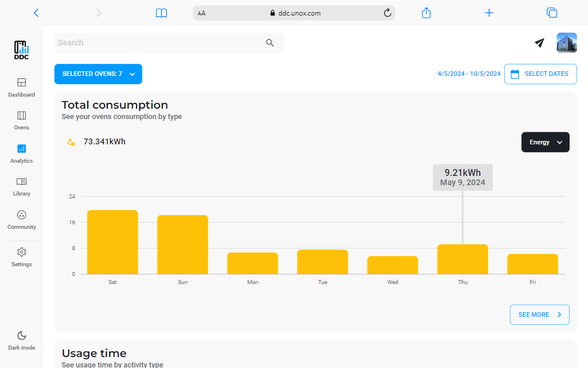Click the Saturday consumption bar
This screenshot has height=368, width=588.
[x=113, y=242]
